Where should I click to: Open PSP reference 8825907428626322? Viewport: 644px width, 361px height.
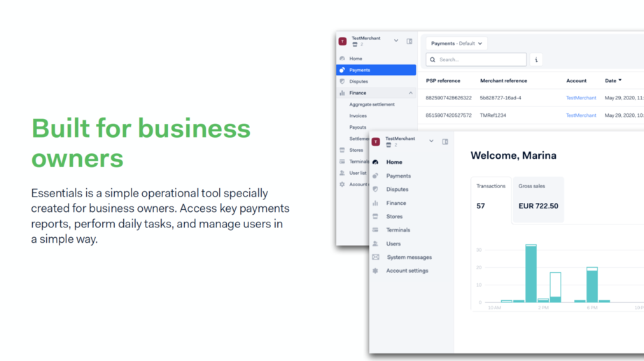[x=449, y=98]
